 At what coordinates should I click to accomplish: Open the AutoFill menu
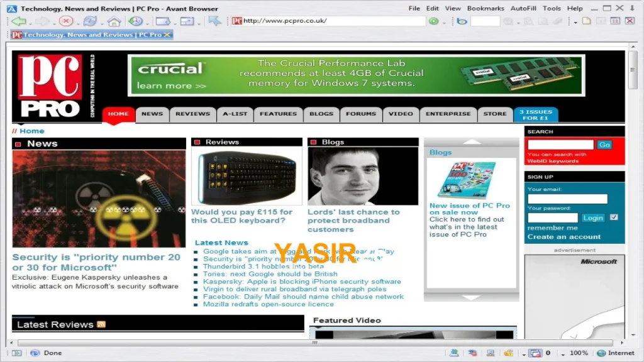pyautogui.click(x=523, y=8)
